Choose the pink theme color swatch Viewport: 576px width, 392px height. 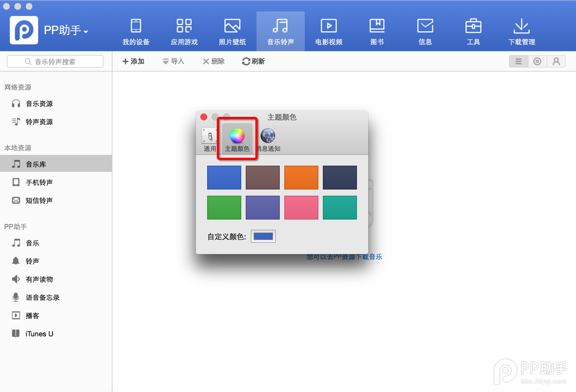301,208
